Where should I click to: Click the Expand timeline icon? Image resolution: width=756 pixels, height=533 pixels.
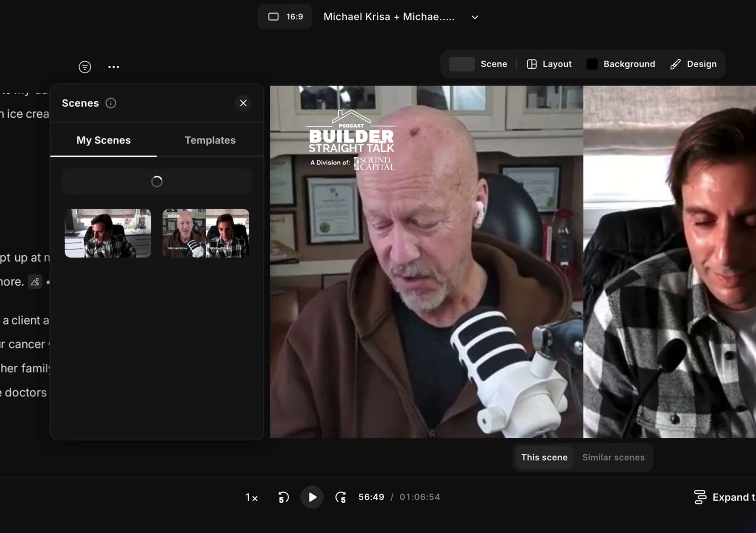tap(700, 497)
